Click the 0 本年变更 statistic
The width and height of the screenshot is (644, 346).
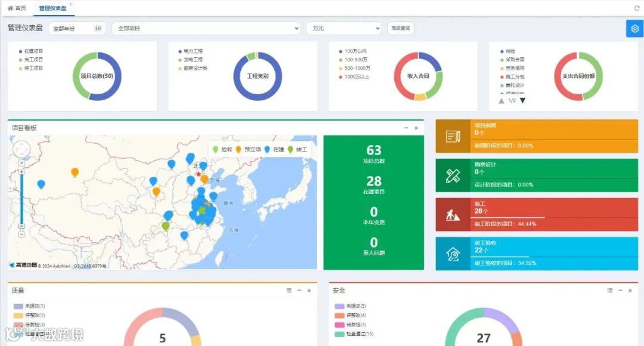(x=374, y=215)
